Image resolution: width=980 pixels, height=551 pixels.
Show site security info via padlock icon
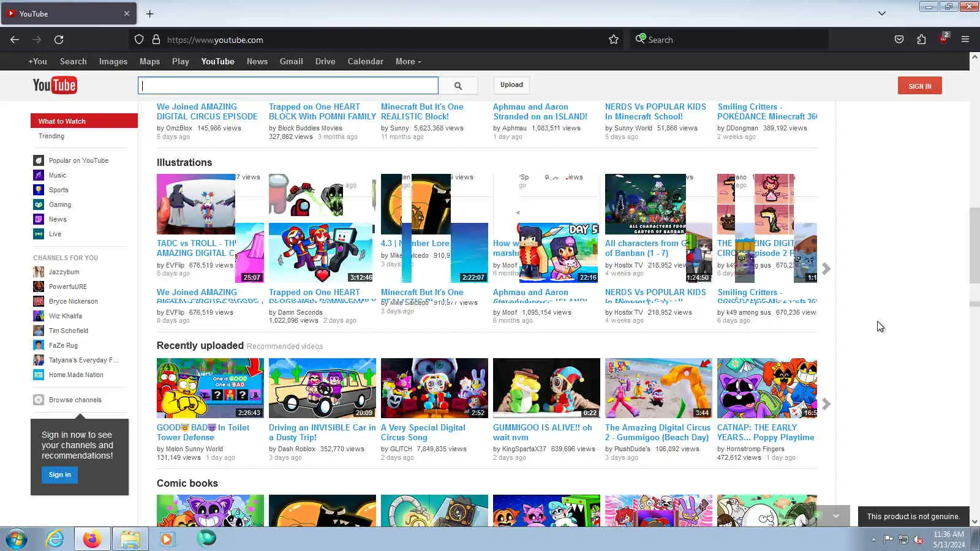[x=156, y=40]
